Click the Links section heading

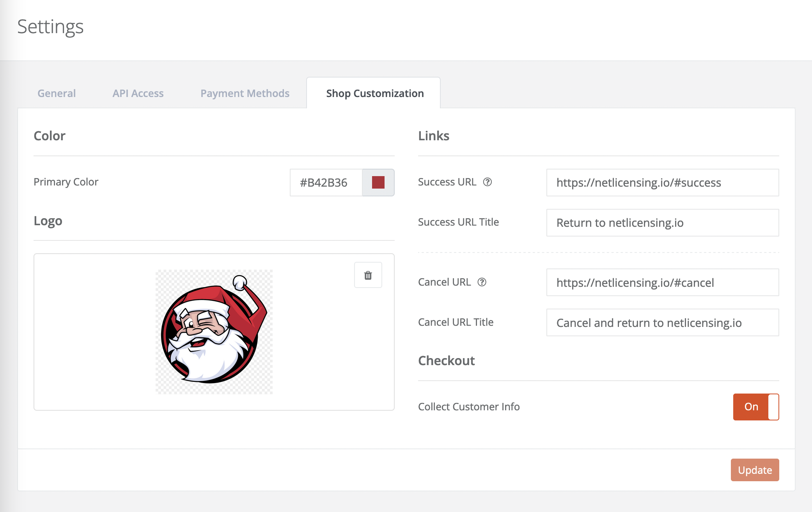pos(434,136)
